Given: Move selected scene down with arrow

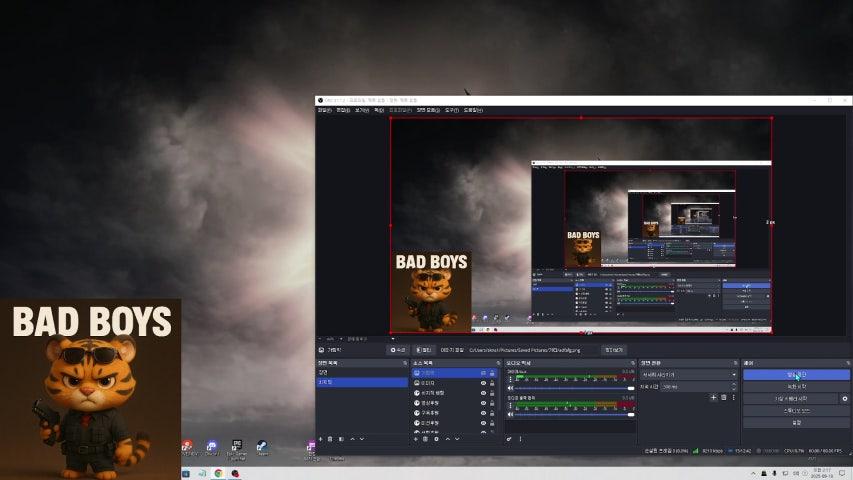Looking at the screenshot, I should click(x=362, y=439).
